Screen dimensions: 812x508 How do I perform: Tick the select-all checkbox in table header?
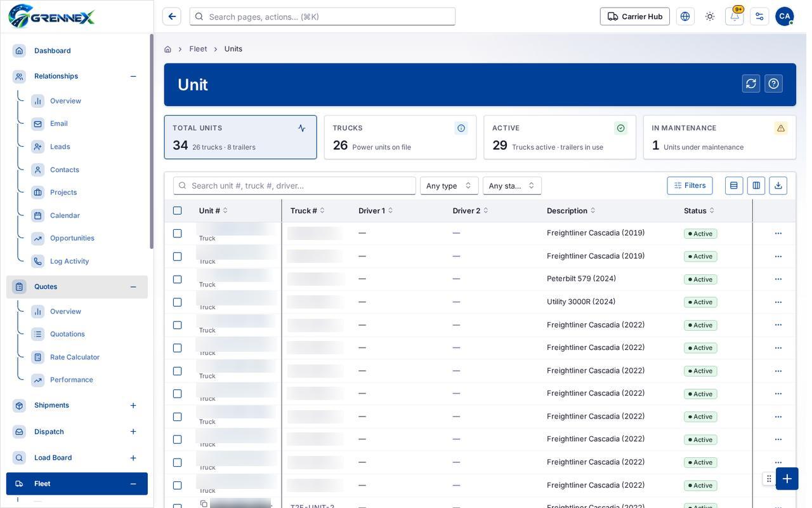point(178,211)
